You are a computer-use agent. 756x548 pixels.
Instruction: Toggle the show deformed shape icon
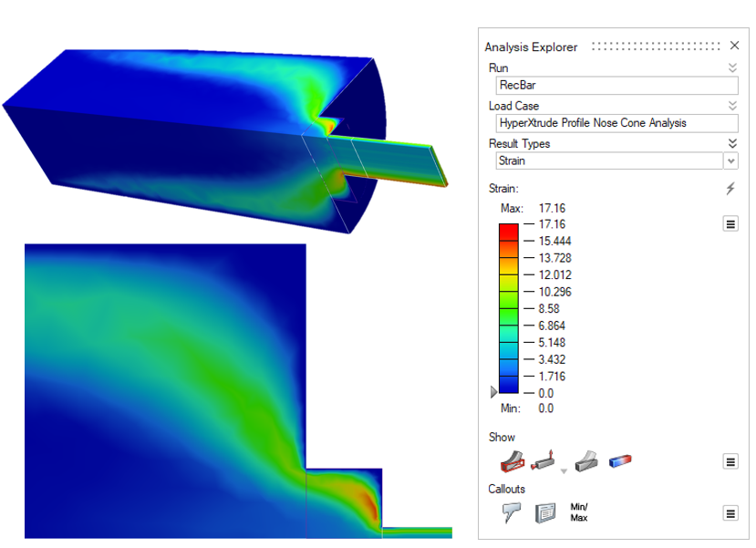tap(512, 460)
